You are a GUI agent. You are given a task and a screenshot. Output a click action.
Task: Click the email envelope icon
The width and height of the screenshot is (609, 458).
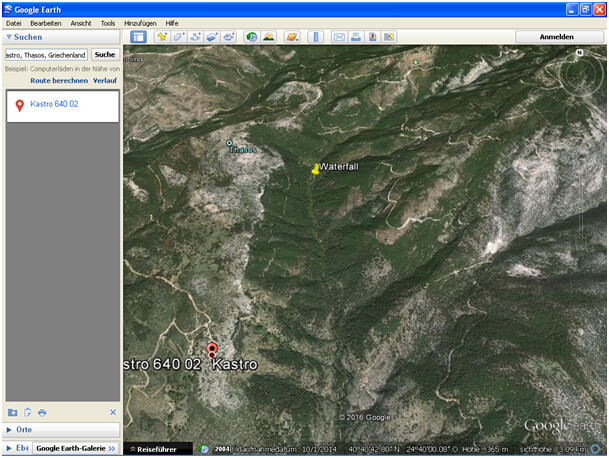coord(339,37)
